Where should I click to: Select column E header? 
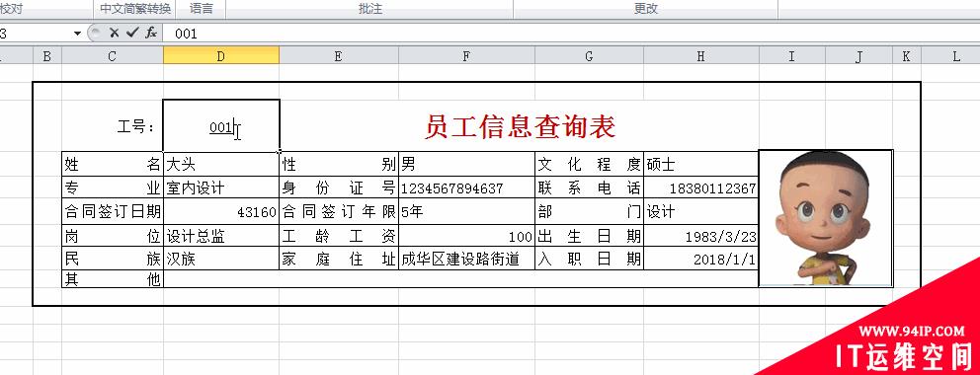click(338, 56)
